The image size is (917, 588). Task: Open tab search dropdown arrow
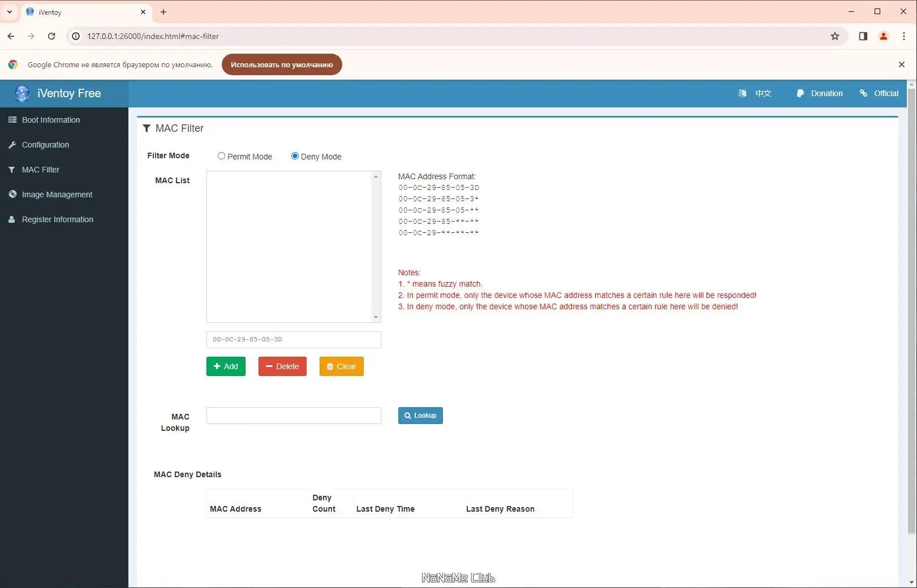tap(10, 12)
